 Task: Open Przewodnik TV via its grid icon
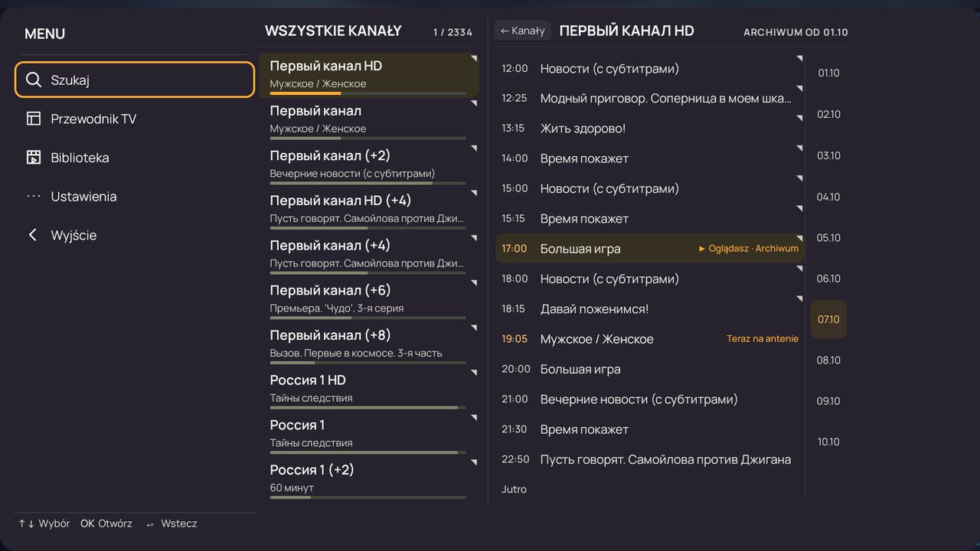[x=33, y=119]
